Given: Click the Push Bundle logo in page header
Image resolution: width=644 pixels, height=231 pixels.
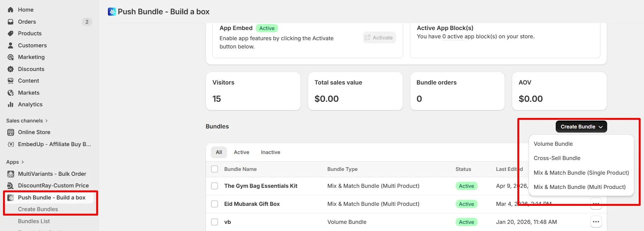Looking at the screenshot, I should point(112,12).
